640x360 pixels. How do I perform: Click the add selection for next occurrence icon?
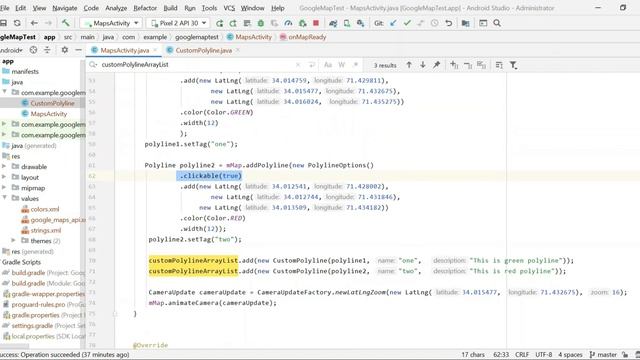[454, 64]
